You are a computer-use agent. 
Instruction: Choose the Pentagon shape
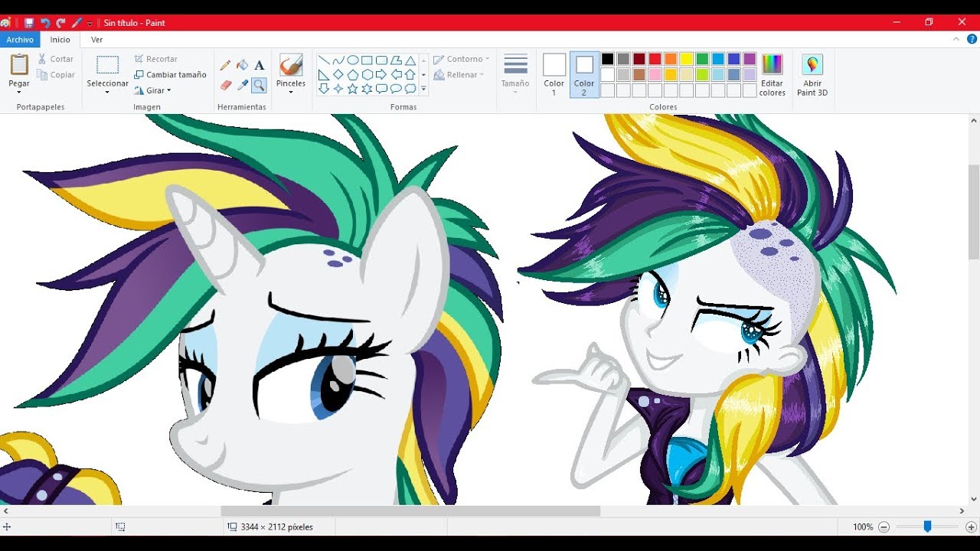point(353,75)
